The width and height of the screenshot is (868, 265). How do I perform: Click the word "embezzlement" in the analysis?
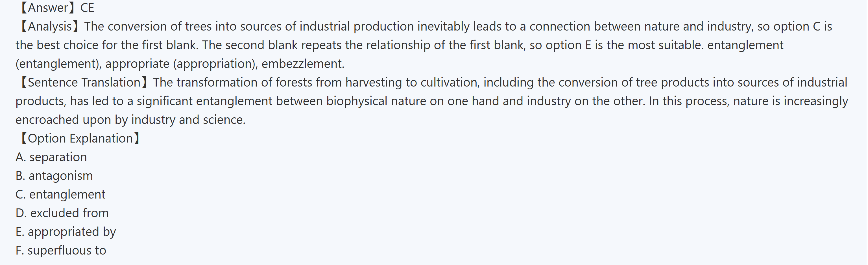point(302,64)
